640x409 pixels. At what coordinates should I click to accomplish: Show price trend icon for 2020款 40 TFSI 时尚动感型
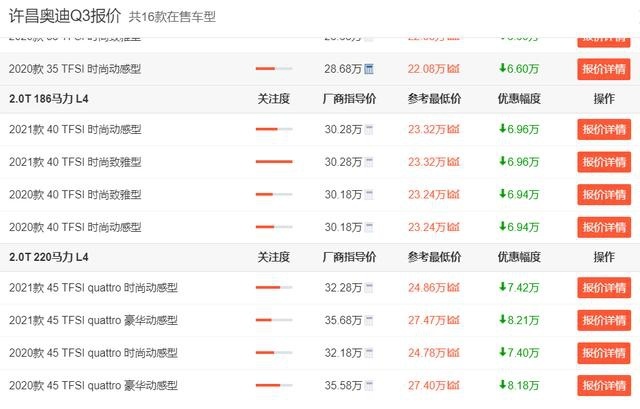click(x=453, y=227)
